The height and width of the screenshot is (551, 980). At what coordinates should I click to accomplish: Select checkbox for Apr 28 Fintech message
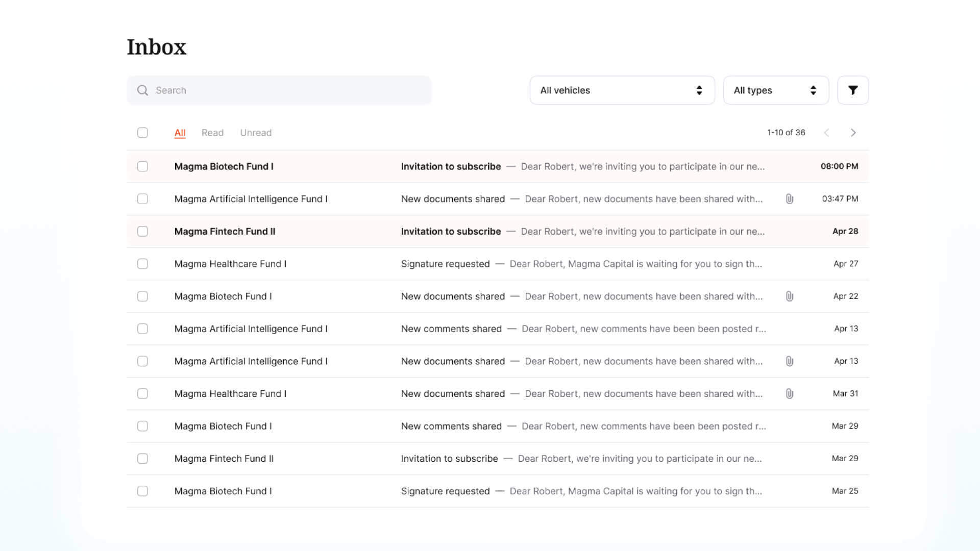point(142,231)
